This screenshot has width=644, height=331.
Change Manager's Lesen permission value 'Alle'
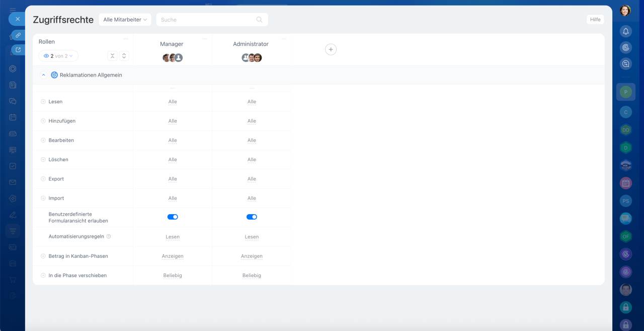click(173, 102)
